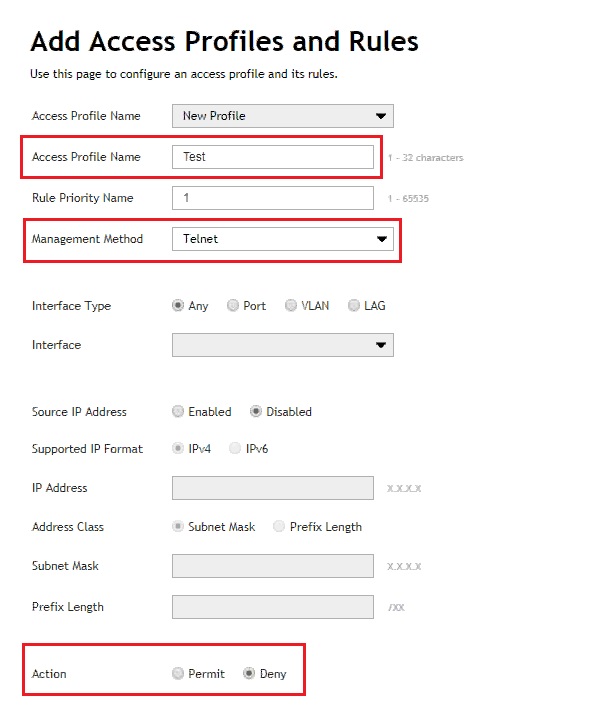
Task: Enable the Source IP Address option
Action: (178, 412)
